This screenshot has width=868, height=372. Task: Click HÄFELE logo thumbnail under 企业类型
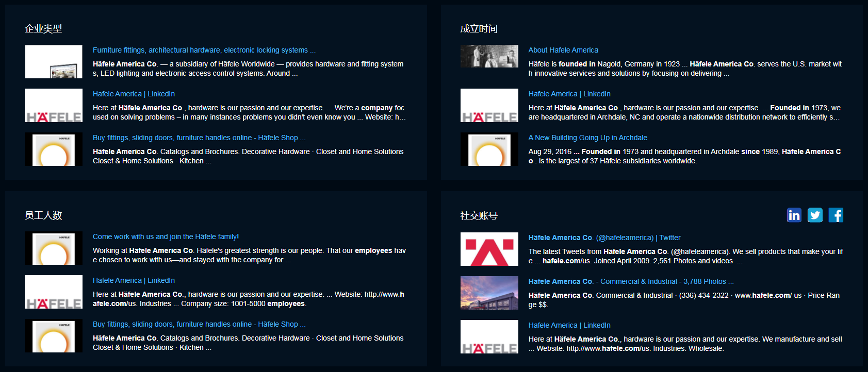[54, 105]
